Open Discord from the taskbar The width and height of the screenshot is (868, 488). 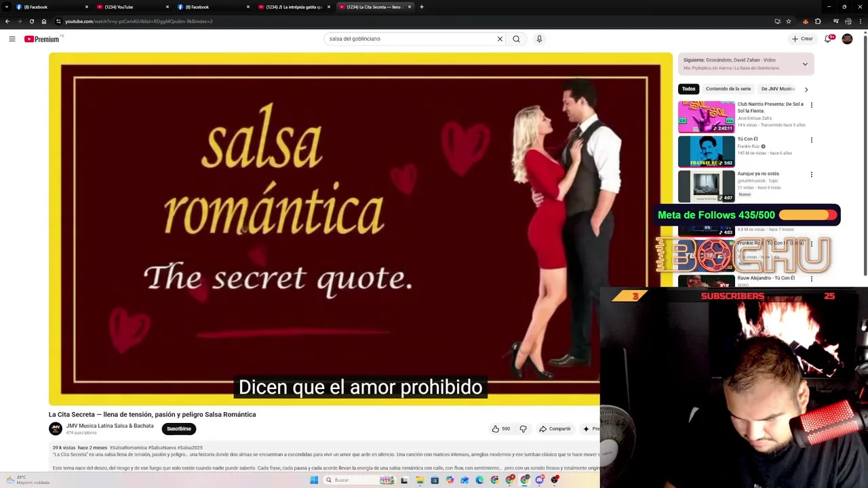[540, 480]
